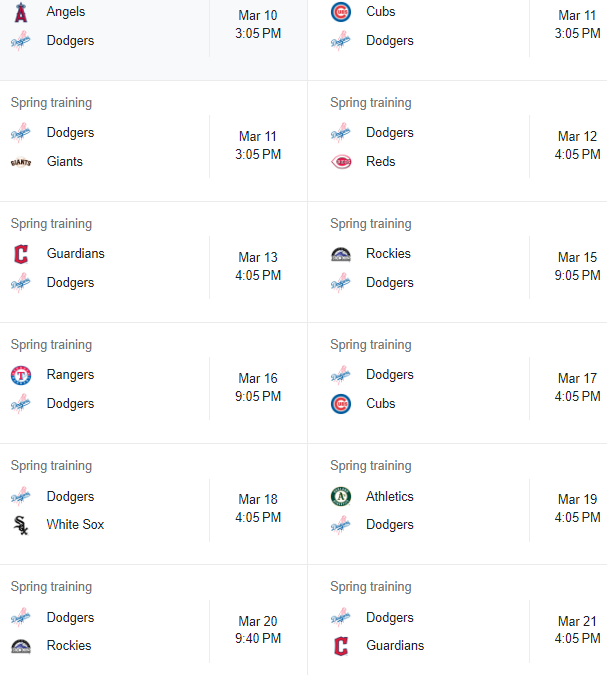
Task: Click the Angels team logo
Action: pos(21,12)
